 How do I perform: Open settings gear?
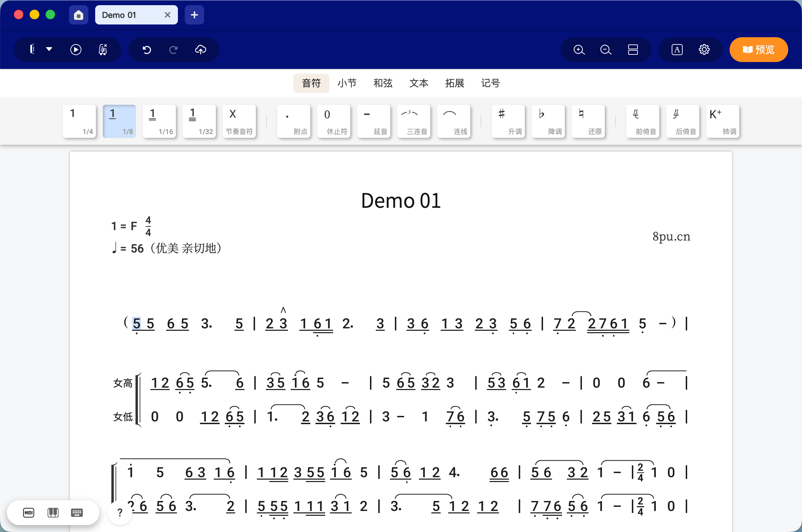(704, 50)
